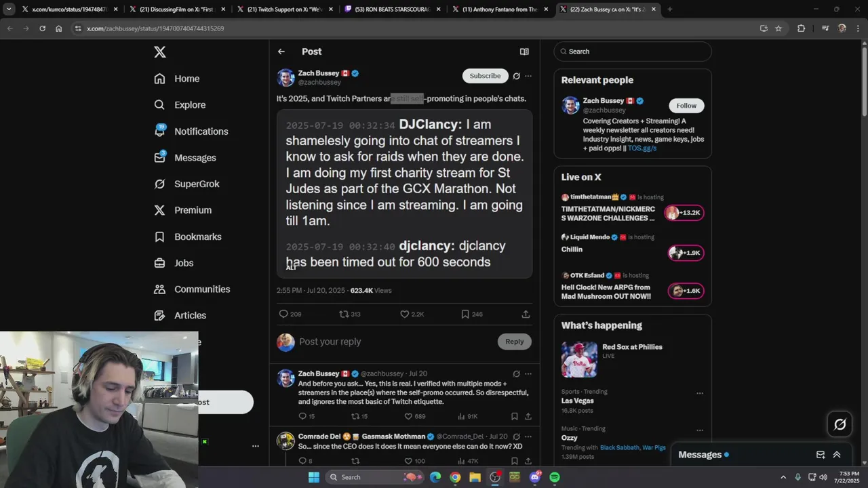This screenshot has width=868, height=488.
Task: Click the address bar URL
Action: [155, 28]
